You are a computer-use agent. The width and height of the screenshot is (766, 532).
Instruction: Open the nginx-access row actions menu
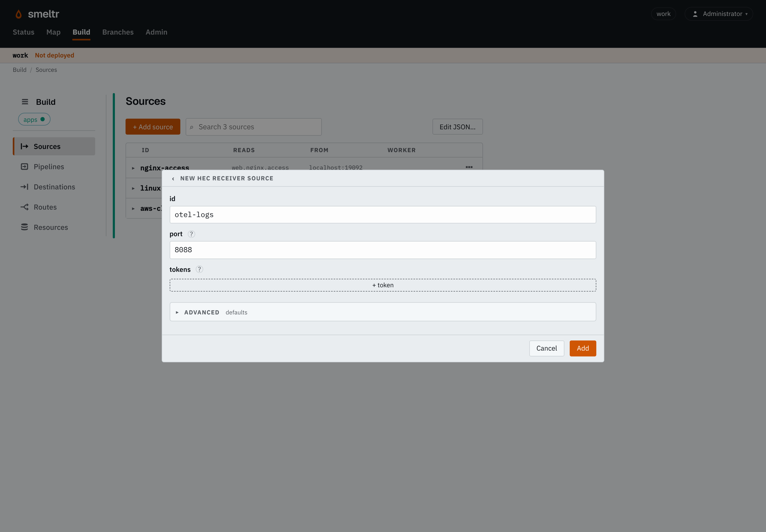(469, 167)
